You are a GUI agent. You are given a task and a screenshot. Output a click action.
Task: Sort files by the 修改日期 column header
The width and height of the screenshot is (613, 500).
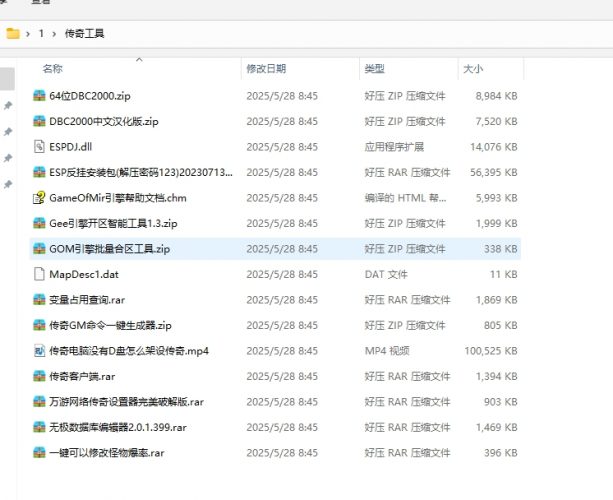pyautogui.click(x=266, y=69)
